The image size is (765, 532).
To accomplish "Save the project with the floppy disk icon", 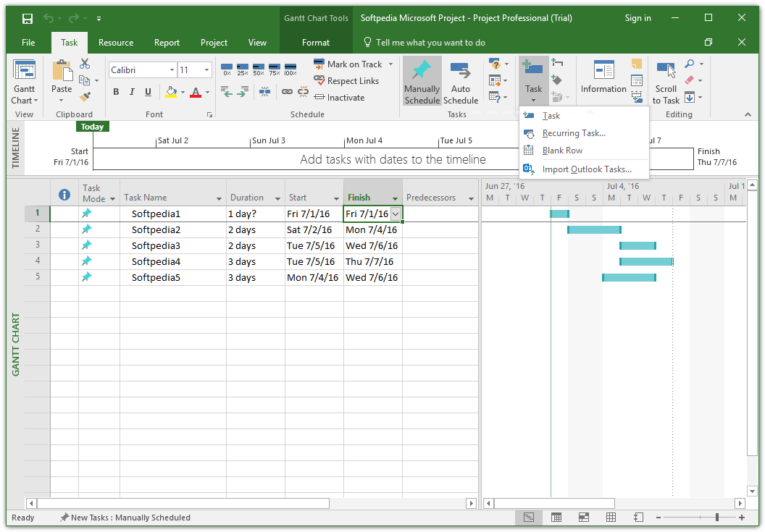I will 28,19.
